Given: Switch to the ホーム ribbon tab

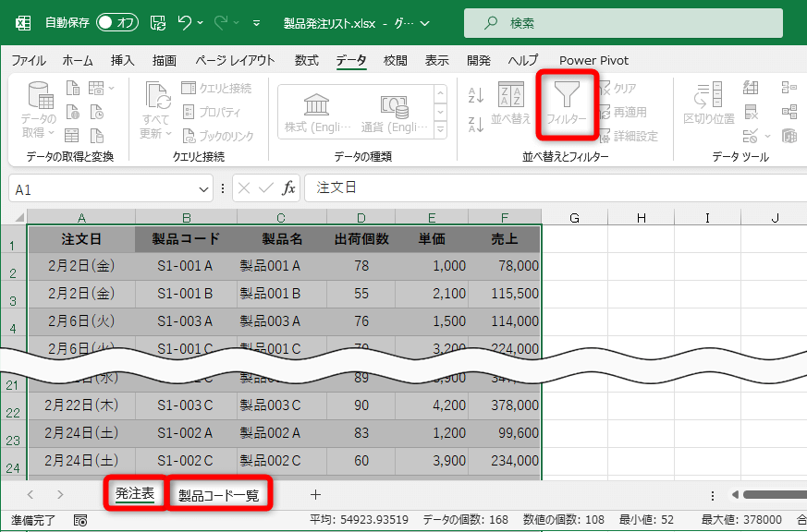Looking at the screenshot, I should 77,60.
